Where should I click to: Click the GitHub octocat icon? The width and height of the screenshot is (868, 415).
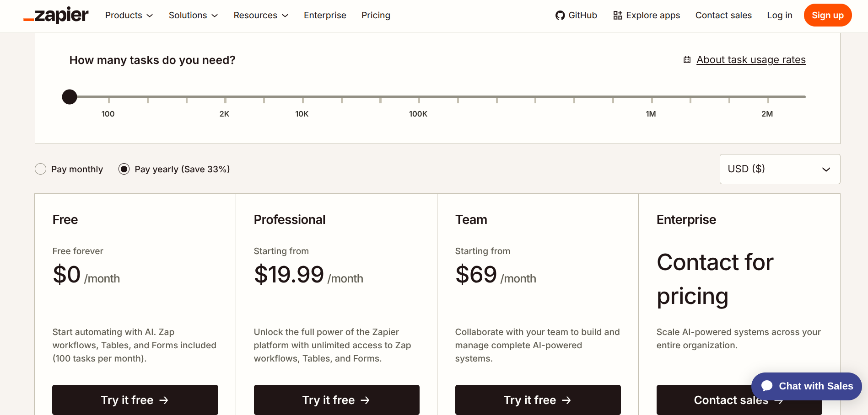560,16
